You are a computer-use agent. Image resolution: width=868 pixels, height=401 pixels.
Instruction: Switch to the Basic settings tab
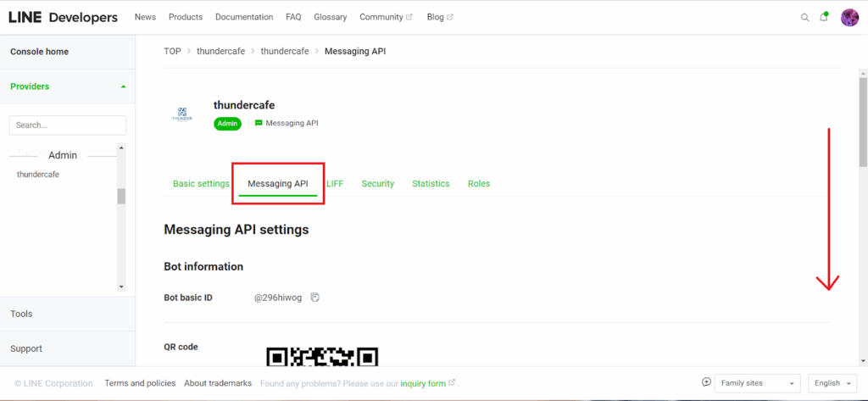[201, 184]
